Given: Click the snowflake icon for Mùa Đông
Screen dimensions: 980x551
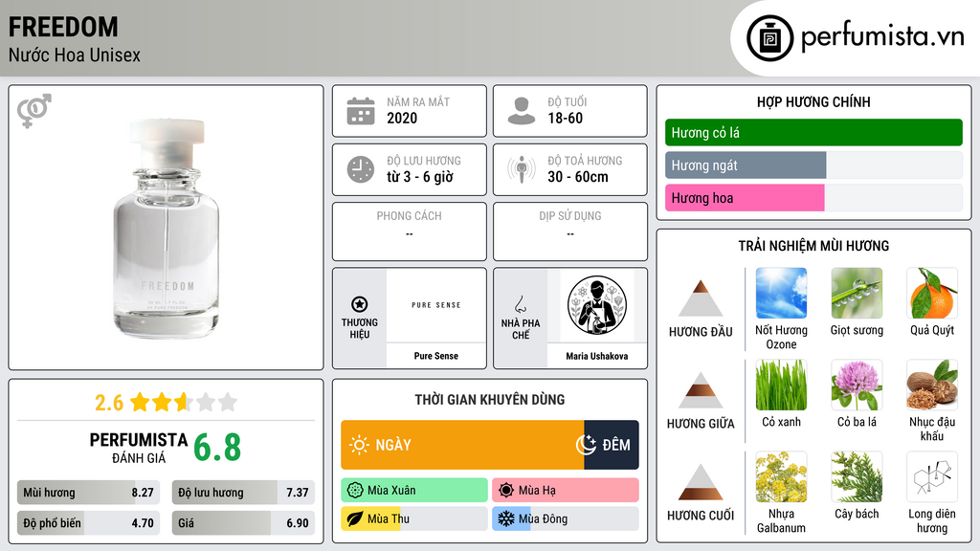Looking at the screenshot, I should tap(506, 518).
